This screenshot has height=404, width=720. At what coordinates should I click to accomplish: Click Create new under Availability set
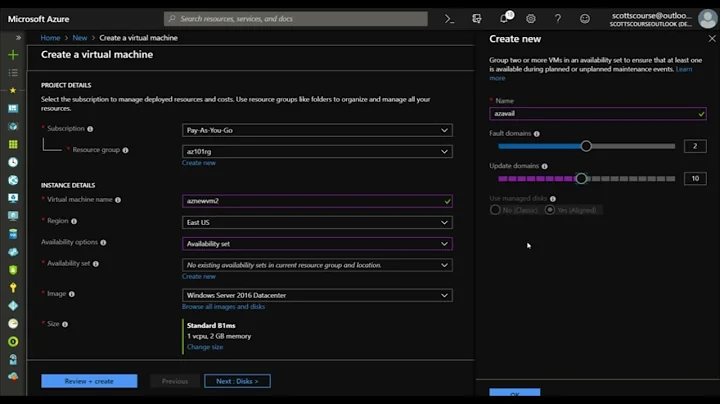tap(199, 276)
